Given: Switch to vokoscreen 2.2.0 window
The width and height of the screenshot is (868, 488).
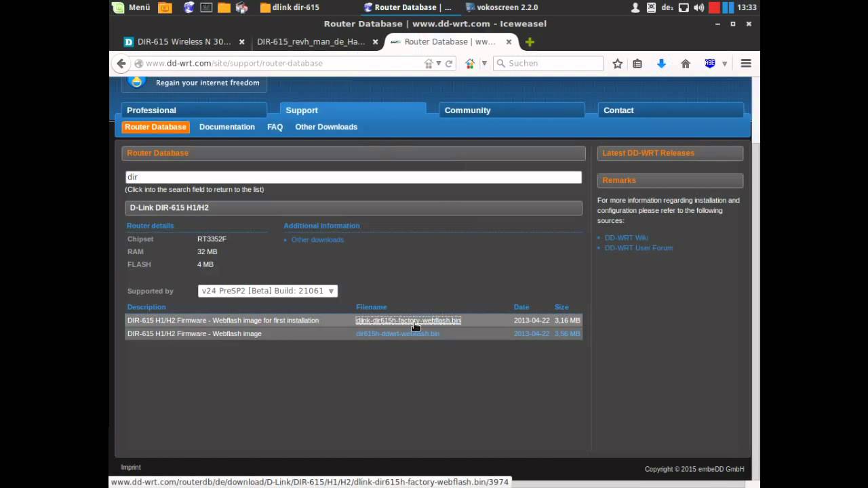Looking at the screenshot, I should (x=502, y=7).
